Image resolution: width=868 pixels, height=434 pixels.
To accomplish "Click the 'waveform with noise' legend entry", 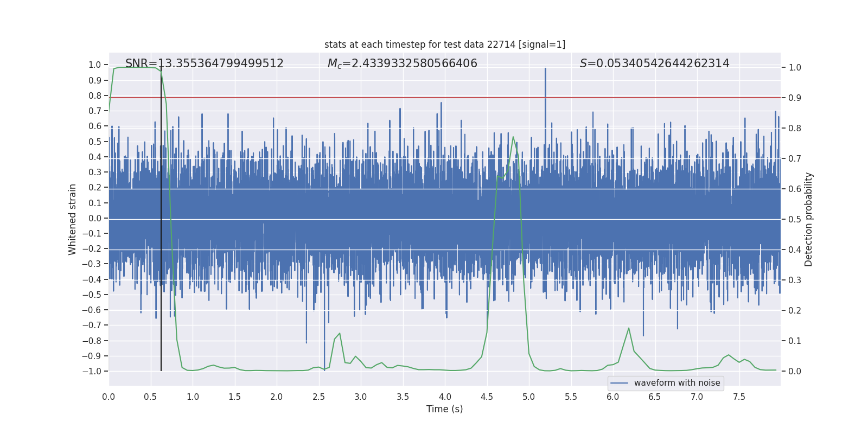I will 676,383.
